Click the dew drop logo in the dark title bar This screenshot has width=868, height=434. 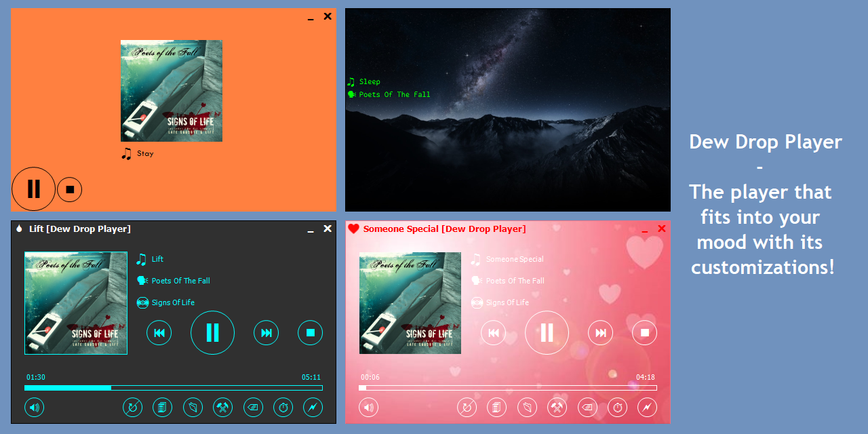[19, 229]
